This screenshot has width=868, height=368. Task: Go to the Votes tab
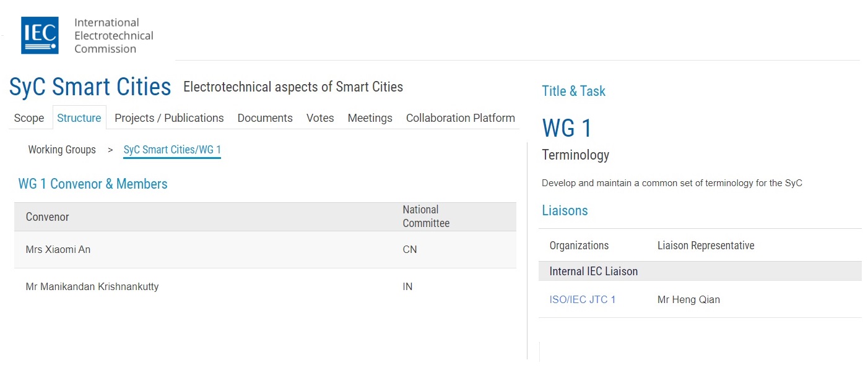coord(320,118)
